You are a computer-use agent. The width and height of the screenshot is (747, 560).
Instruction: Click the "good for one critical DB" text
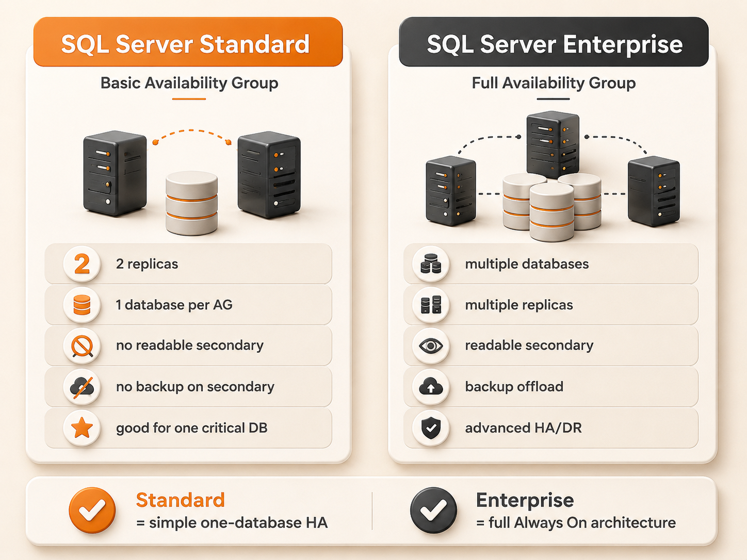click(x=191, y=428)
